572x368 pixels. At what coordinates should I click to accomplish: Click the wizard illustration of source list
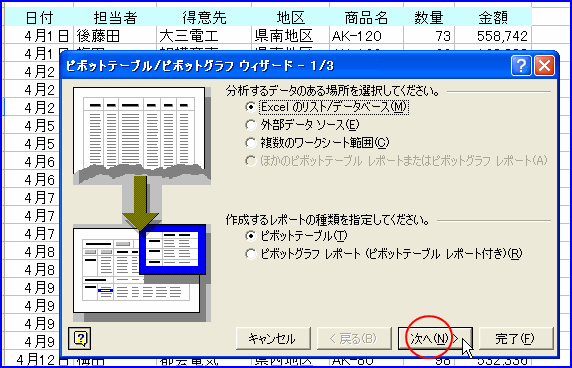(142, 135)
